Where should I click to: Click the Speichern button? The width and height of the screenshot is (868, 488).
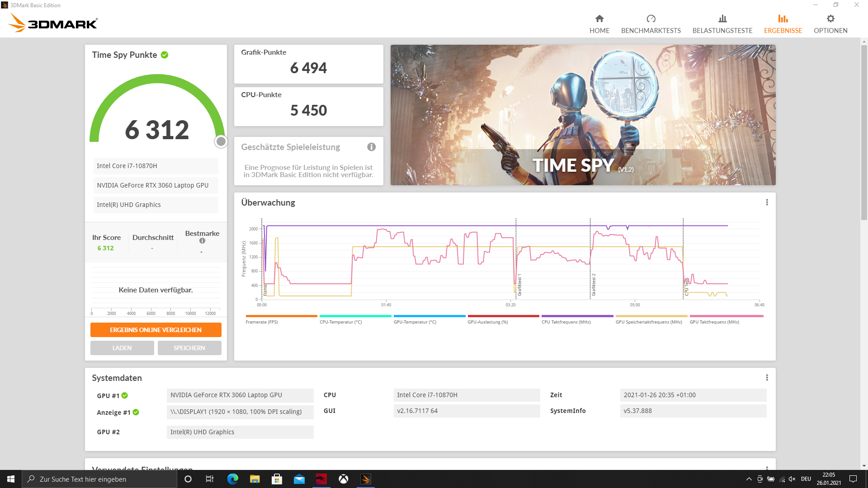point(189,348)
